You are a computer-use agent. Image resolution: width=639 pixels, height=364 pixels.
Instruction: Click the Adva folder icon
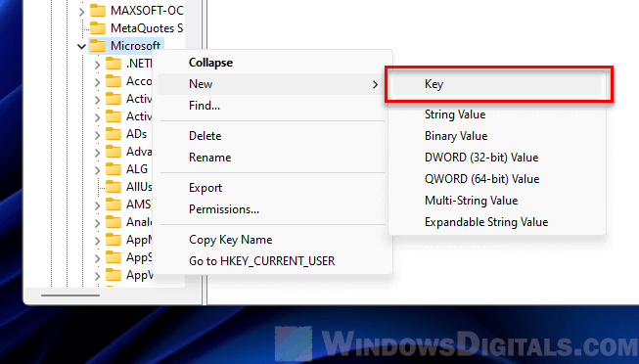pyautogui.click(x=114, y=152)
